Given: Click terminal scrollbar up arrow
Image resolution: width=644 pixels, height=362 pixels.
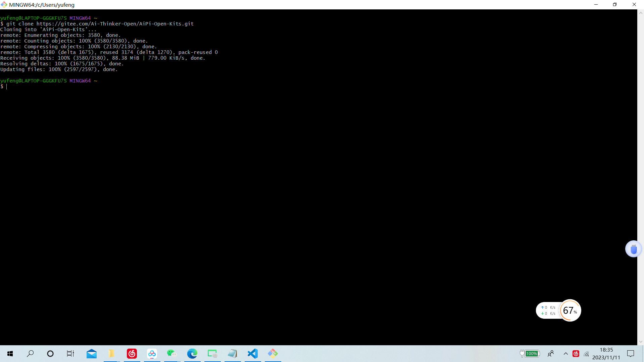Looking at the screenshot, I should click(x=641, y=13).
